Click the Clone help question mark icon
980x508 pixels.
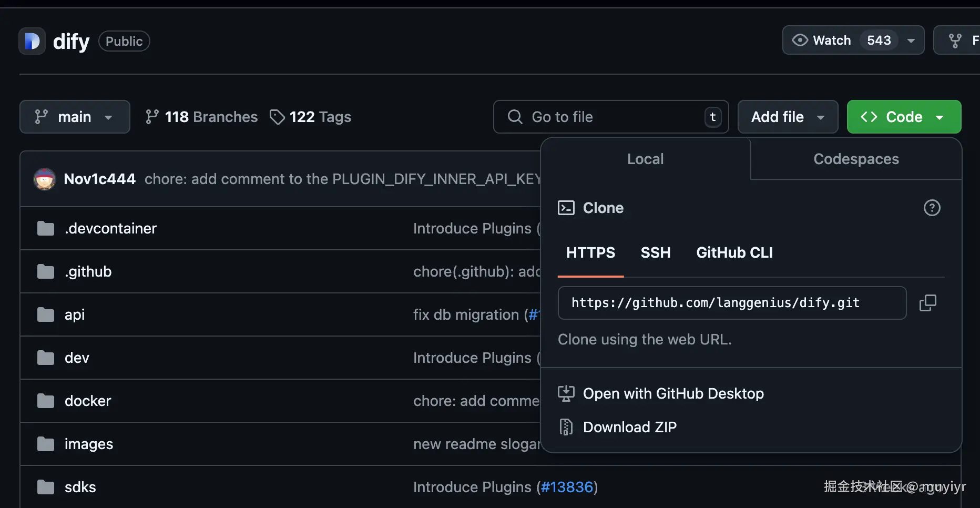pos(932,208)
